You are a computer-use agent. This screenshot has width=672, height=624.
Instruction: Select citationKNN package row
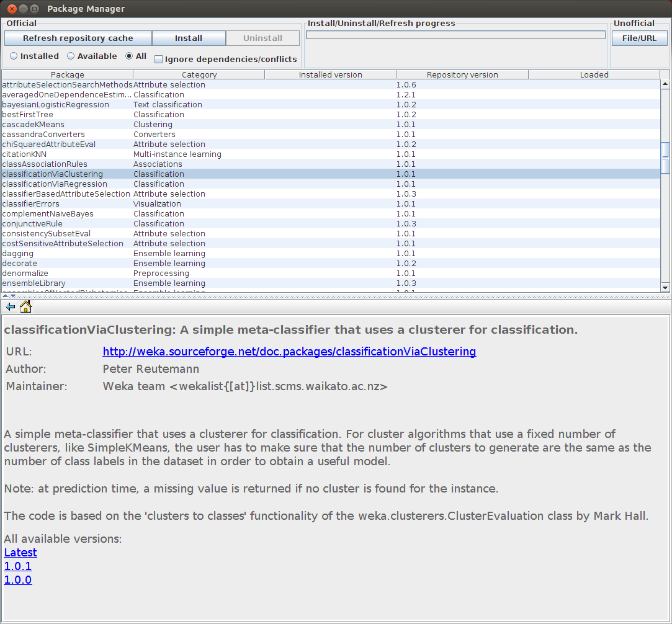(331, 154)
